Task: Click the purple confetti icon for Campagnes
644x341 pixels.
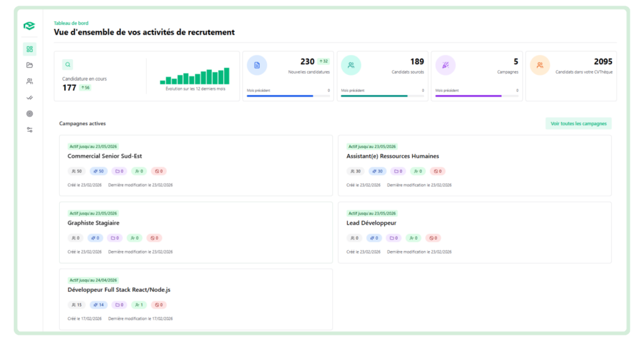Action: click(x=445, y=65)
